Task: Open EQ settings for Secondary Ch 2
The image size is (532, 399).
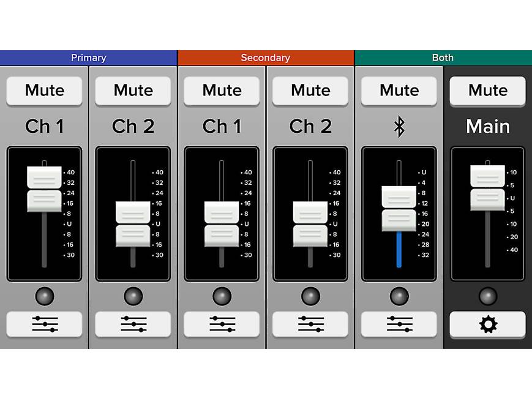Action: [x=310, y=324]
